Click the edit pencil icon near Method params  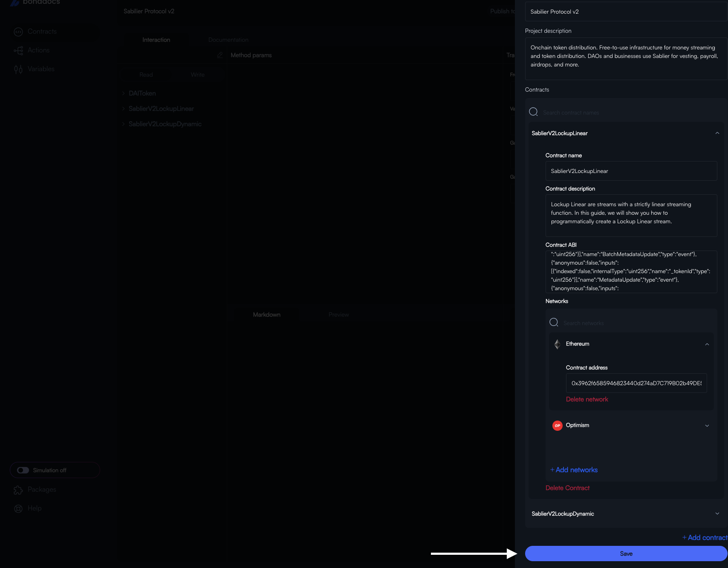(220, 55)
